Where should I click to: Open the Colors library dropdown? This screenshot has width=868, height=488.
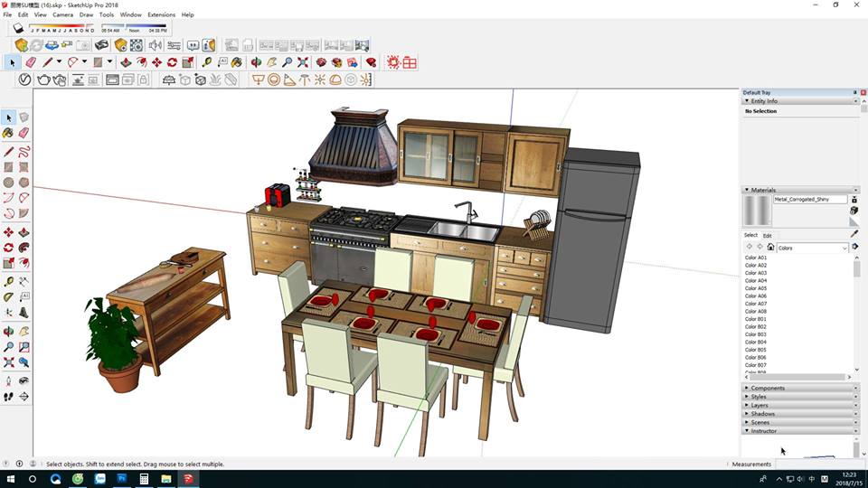845,248
